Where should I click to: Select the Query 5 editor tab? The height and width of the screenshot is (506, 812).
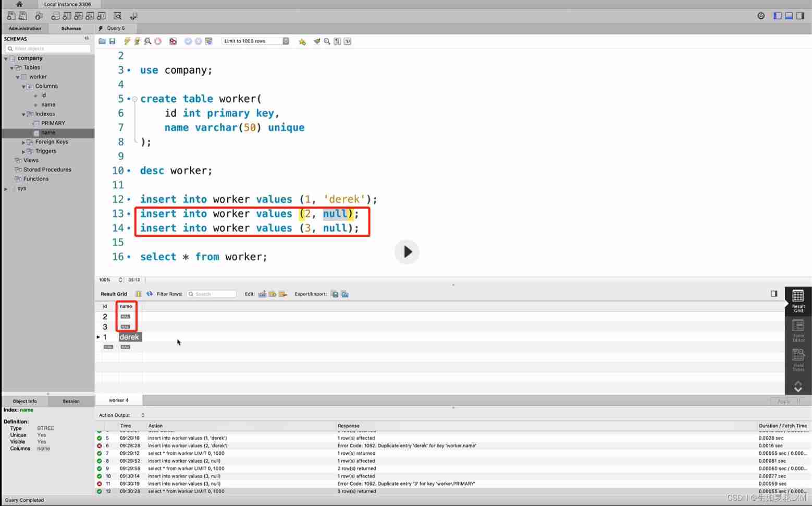116,28
